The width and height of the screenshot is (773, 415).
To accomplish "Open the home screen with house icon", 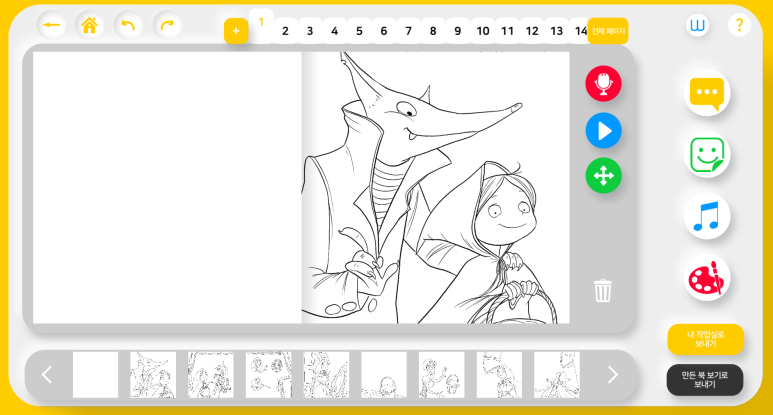I will tap(90, 25).
